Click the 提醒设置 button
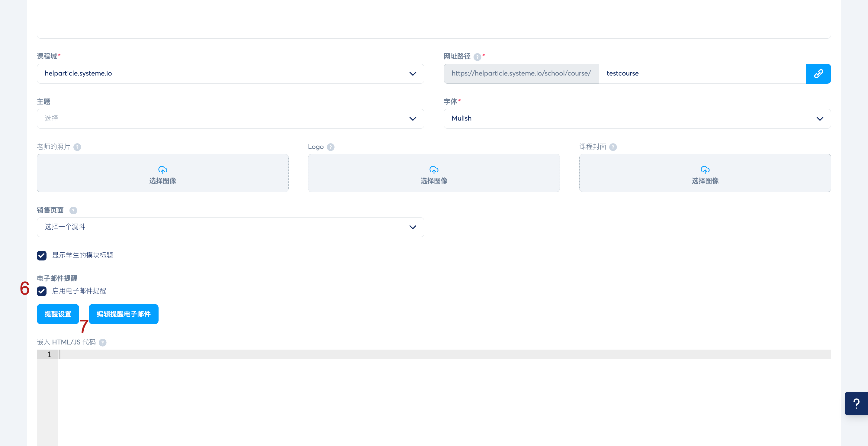The image size is (868, 446). 58,314
